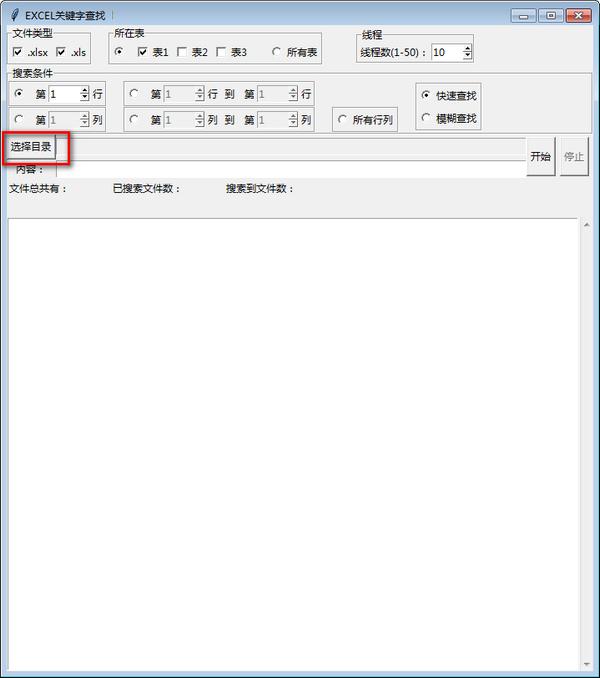Click the 停止 stop button
The width and height of the screenshot is (600, 678).
pyautogui.click(x=574, y=156)
